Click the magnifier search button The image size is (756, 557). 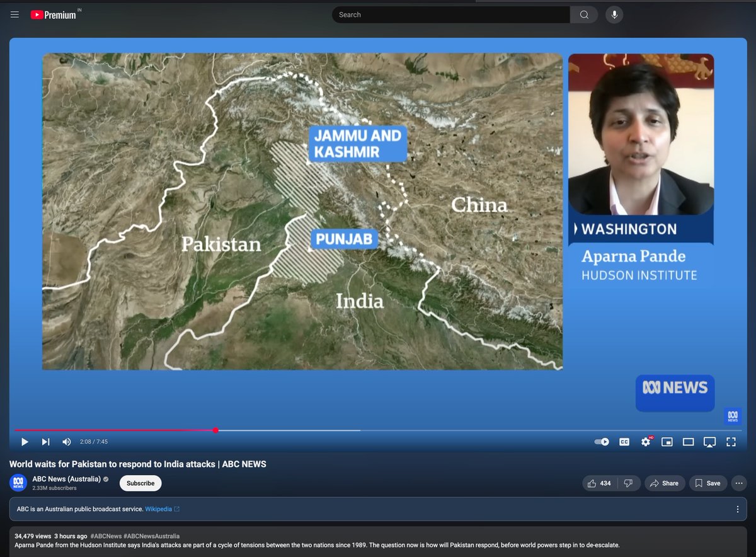tap(584, 14)
